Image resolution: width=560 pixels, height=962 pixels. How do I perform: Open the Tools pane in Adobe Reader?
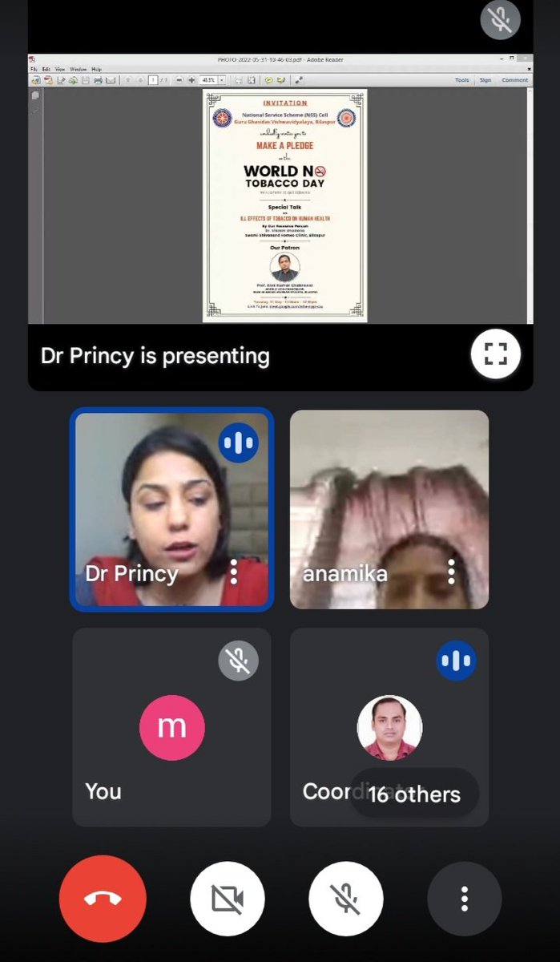(462, 80)
